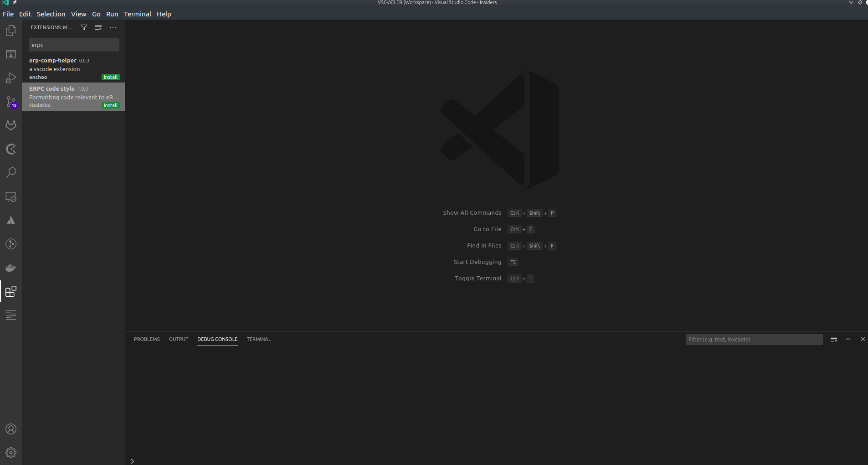
Task: Open the window-with-A icon view below Explorer
Action: coord(11,54)
